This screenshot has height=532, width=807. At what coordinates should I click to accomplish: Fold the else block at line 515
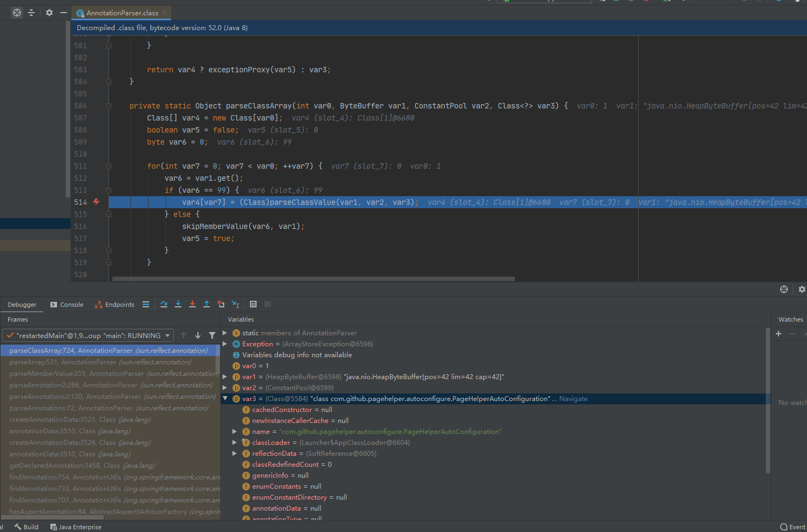pyautogui.click(x=109, y=214)
